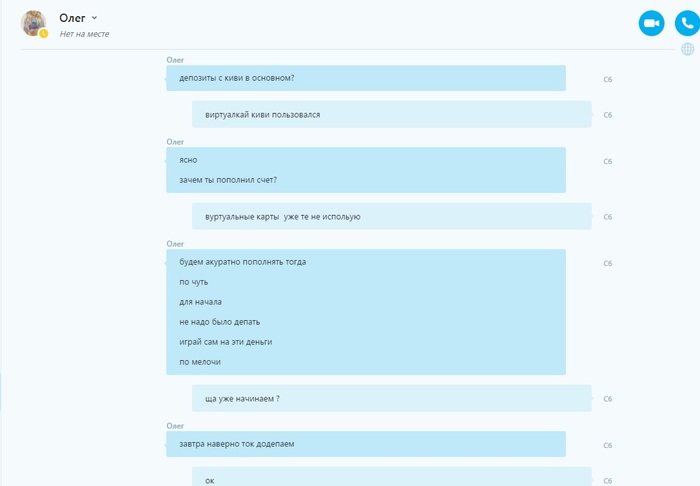
Task: Click the message 'зачем ты пополнил счет?'
Action: [228, 180]
